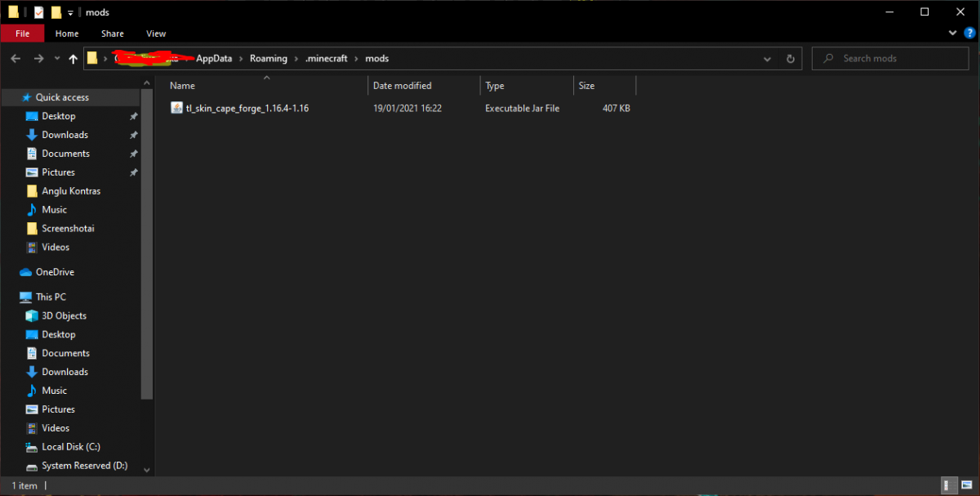The height and width of the screenshot is (496, 980).
Task: Expand the ribbon with the chevron
Action: coord(953,34)
